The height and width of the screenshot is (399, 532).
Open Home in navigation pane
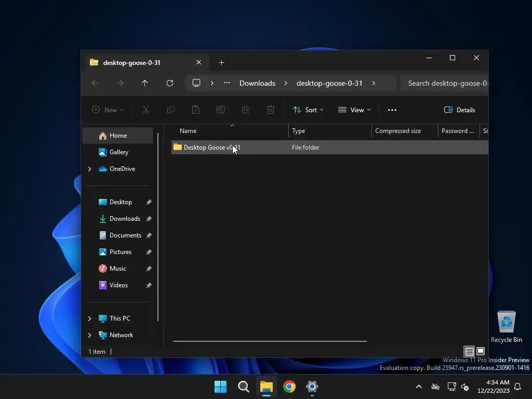(118, 136)
